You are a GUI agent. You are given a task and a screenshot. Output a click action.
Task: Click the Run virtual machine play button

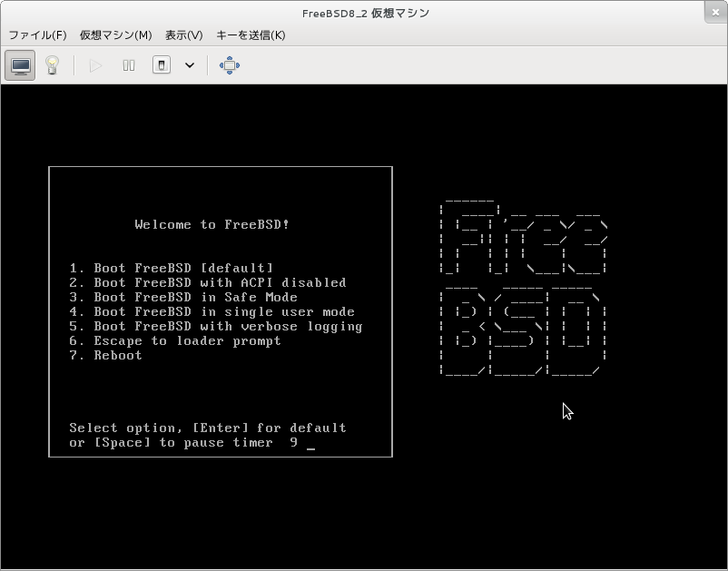coord(95,65)
